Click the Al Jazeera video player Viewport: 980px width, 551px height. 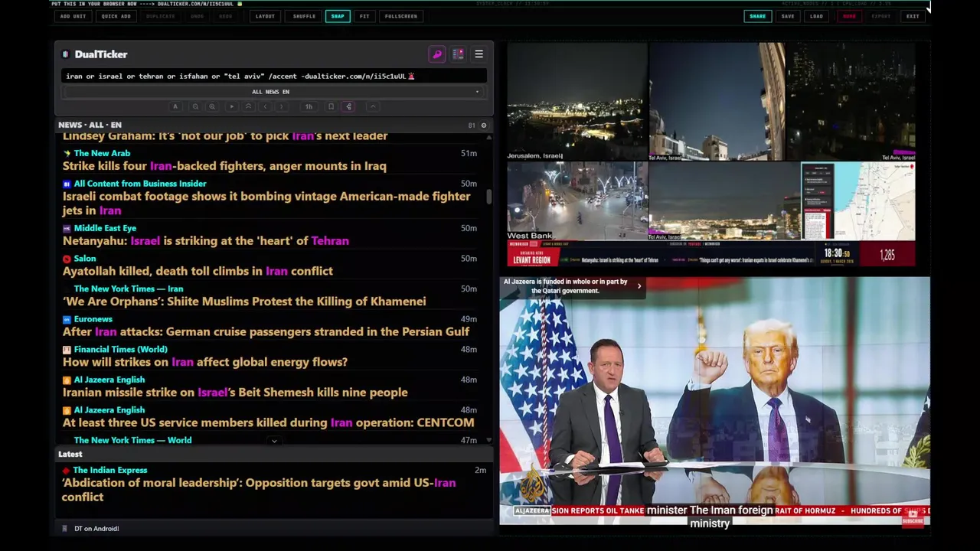714,401
